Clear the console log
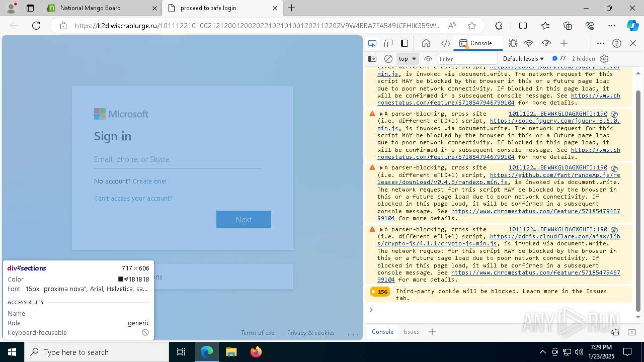Screen dimensions: 644x362 click(x=388, y=59)
